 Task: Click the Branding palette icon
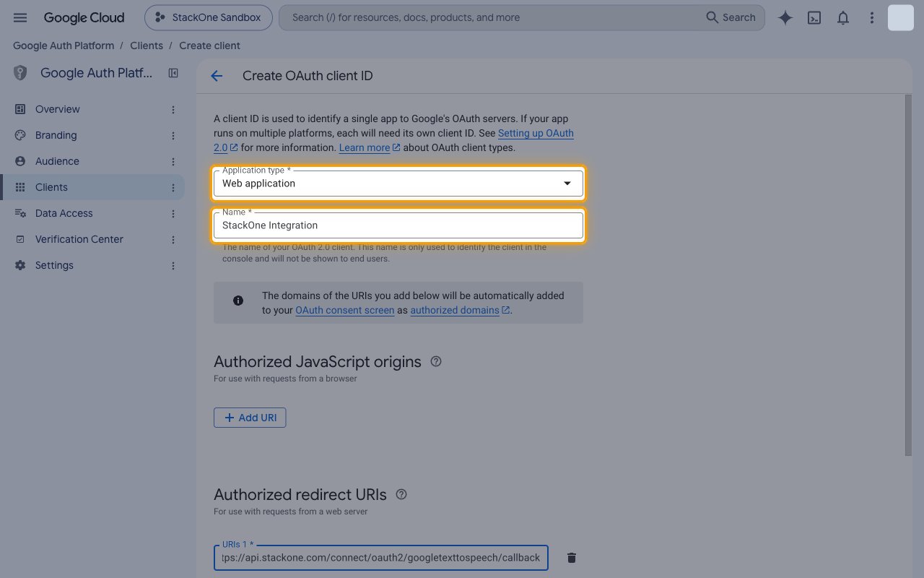20,135
